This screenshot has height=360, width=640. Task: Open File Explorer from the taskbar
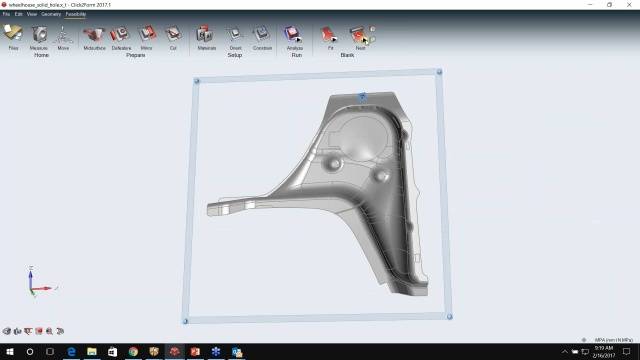[x=92, y=351]
